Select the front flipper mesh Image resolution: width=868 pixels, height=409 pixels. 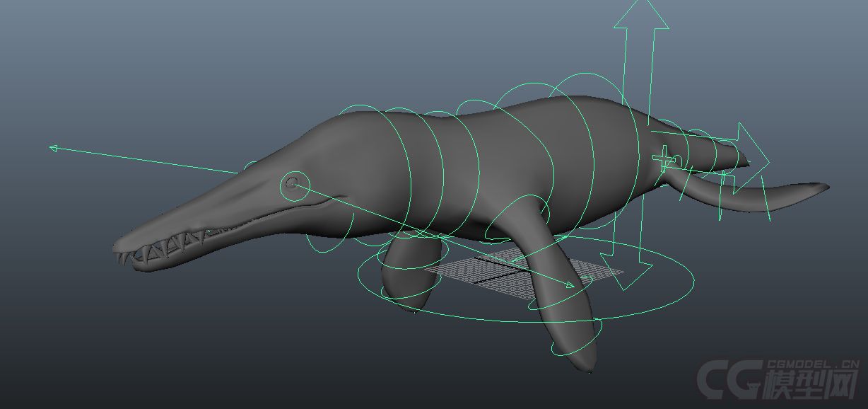tap(558, 304)
